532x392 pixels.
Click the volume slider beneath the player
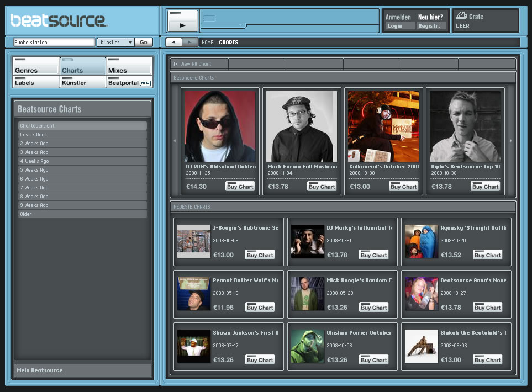pos(223,25)
